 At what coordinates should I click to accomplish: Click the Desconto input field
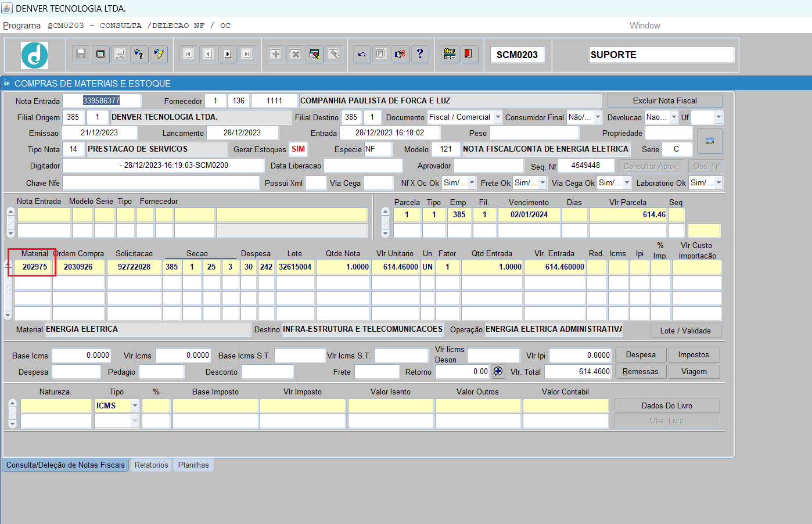[267, 372]
